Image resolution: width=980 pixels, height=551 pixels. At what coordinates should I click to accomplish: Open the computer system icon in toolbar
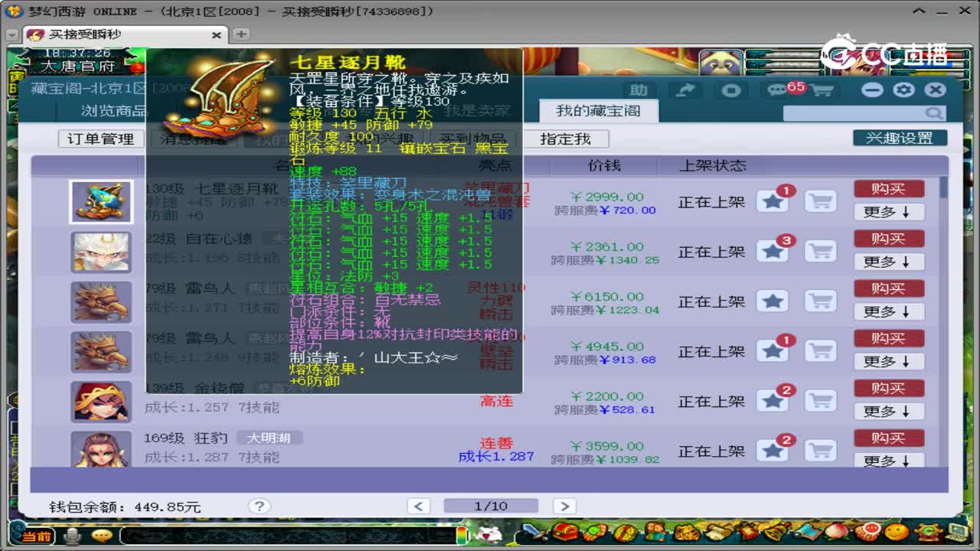(x=957, y=530)
